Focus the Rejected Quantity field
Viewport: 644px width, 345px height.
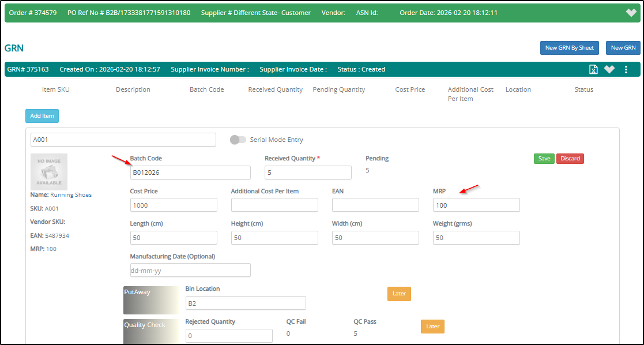click(229, 336)
